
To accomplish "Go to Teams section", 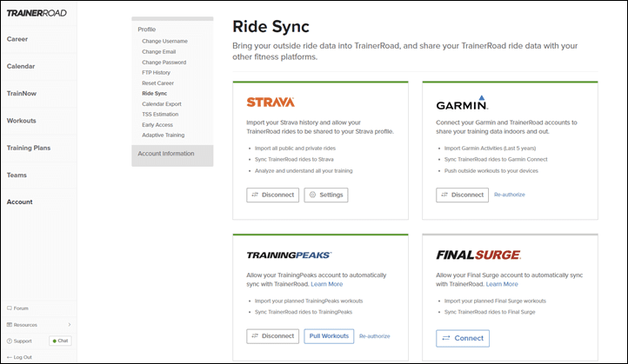I will [17, 175].
